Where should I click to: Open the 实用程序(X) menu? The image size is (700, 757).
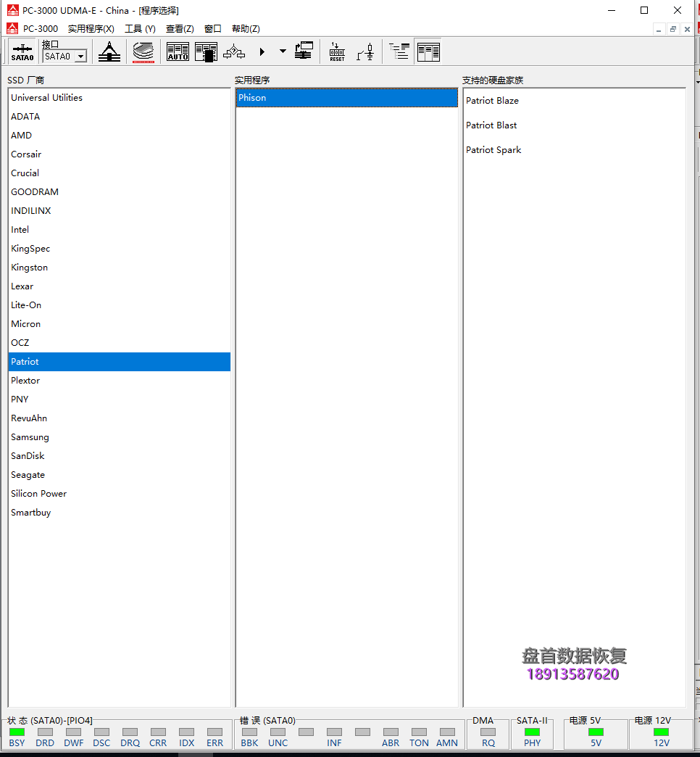click(91, 29)
